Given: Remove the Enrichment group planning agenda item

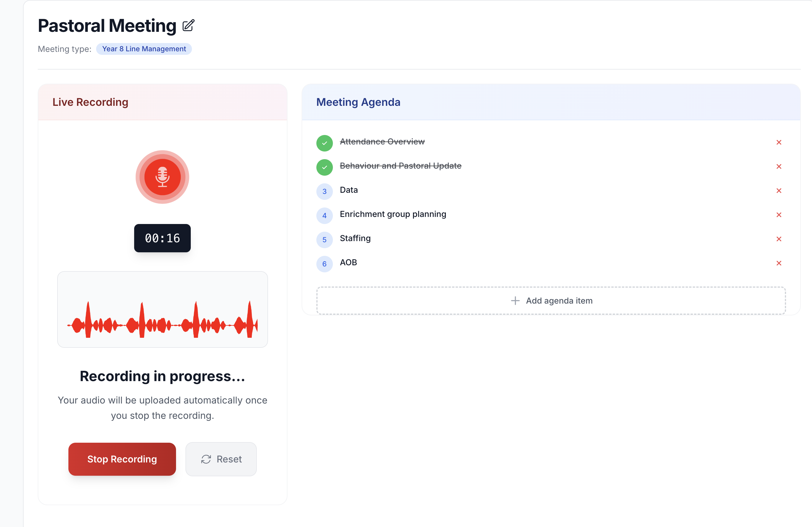Looking at the screenshot, I should (779, 215).
